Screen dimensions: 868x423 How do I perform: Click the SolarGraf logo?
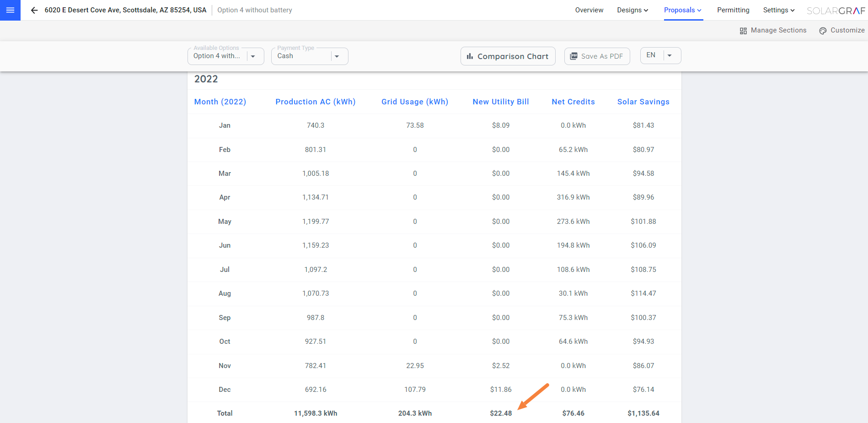point(836,11)
